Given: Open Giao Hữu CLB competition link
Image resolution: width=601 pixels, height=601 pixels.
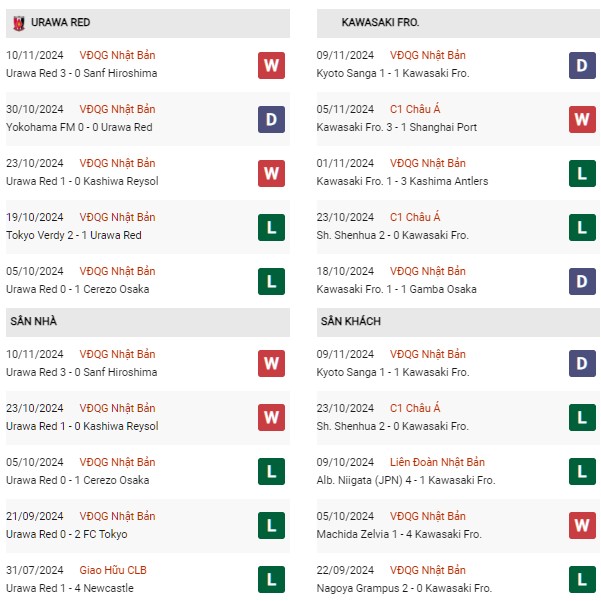Looking at the screenshot, I should [113, 570].
